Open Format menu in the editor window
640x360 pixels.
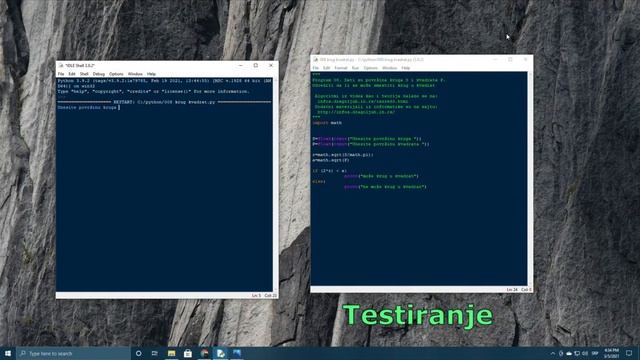[x=341, y=68]
